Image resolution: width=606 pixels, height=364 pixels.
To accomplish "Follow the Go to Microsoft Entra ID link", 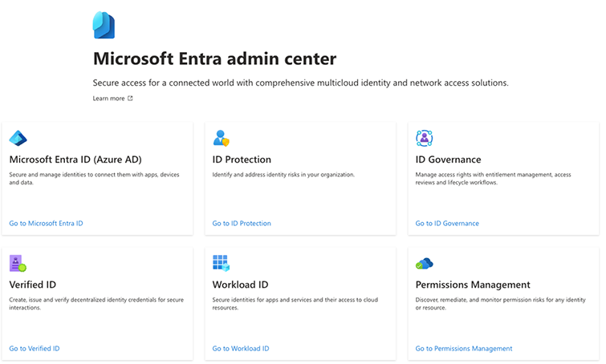I will pos(46,224).
